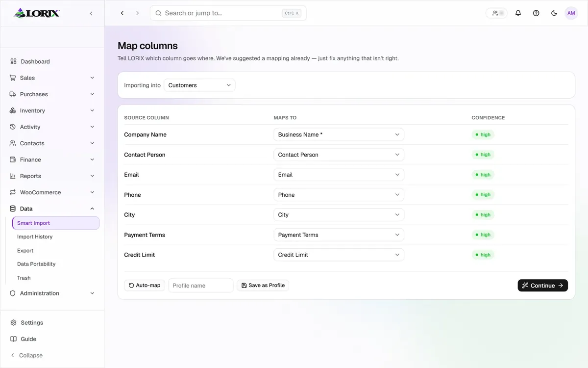Expand the Finance menu chevron
The image size is (588, 368).
coord(92,159)
